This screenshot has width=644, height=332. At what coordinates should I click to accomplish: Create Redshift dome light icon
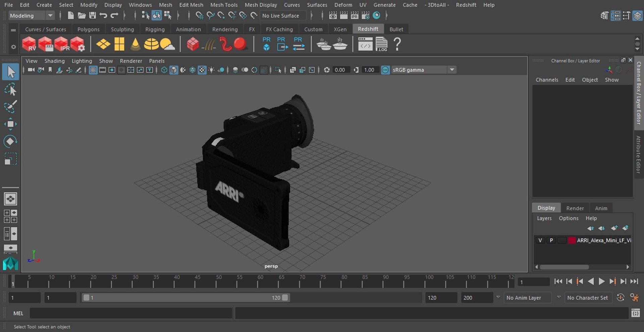151,44
